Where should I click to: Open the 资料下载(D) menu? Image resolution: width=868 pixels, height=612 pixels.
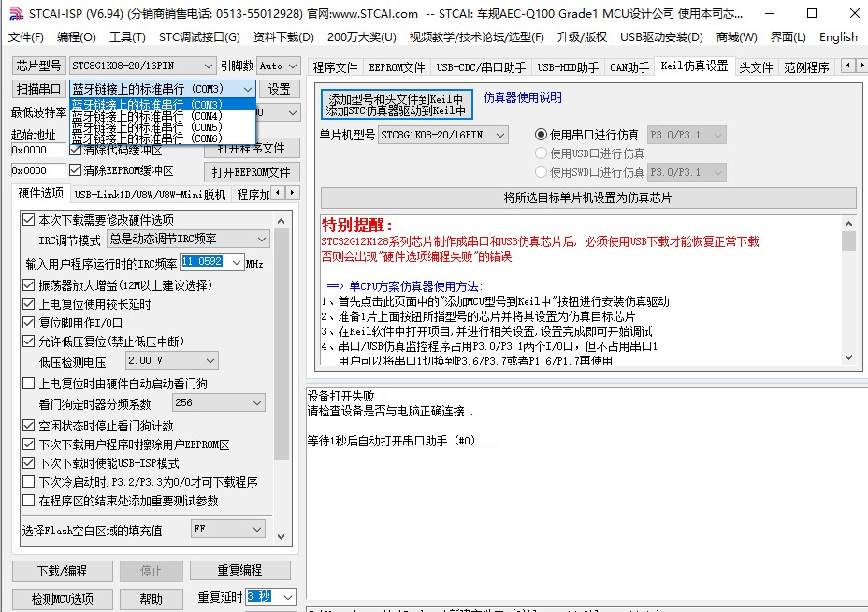tap(283, 36)
